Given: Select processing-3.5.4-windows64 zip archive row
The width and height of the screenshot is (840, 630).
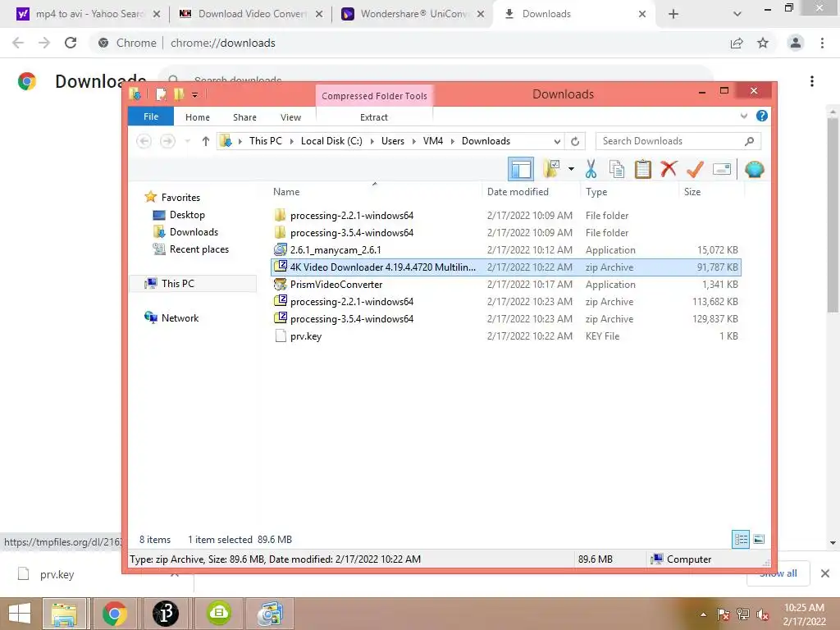Looking at the screenshot, I should pyautogui.click(x=505, y=319).
